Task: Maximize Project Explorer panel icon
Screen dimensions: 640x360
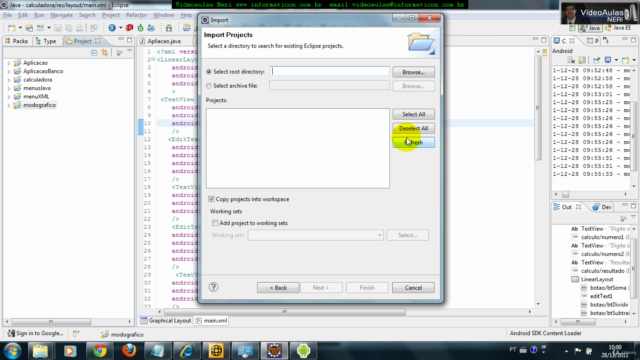Action: (129, 40)
